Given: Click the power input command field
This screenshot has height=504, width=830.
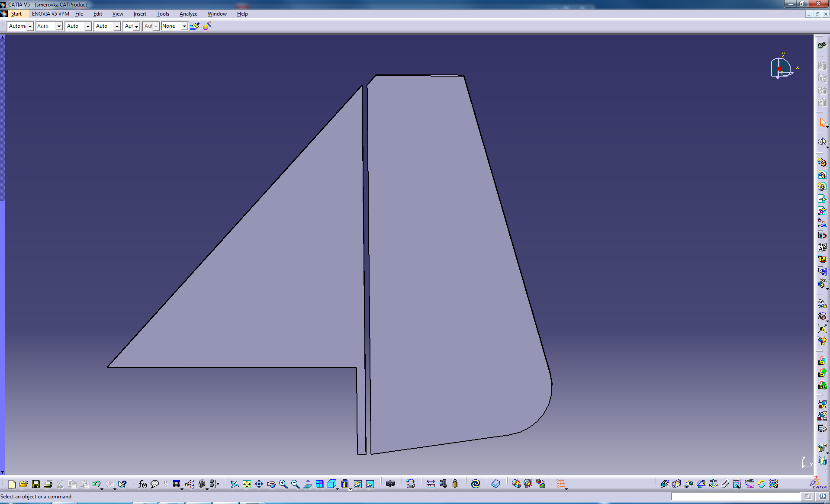Looking at the screenshot, I should pyautogui.click(x=735, y=497).
